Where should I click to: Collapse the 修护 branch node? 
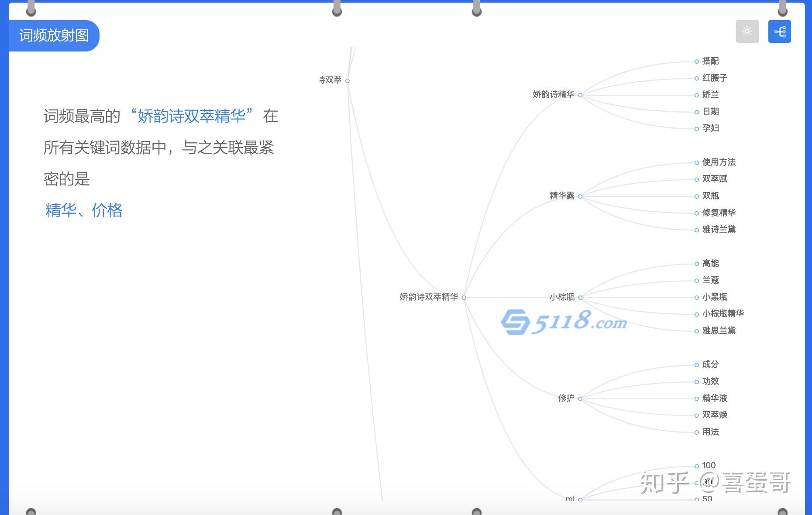(x=580, y=399)
